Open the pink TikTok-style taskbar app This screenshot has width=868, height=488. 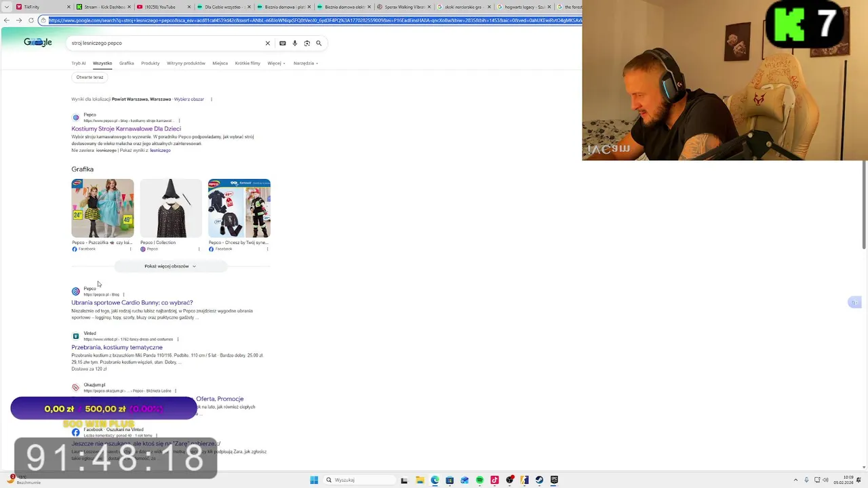(494, 480)
